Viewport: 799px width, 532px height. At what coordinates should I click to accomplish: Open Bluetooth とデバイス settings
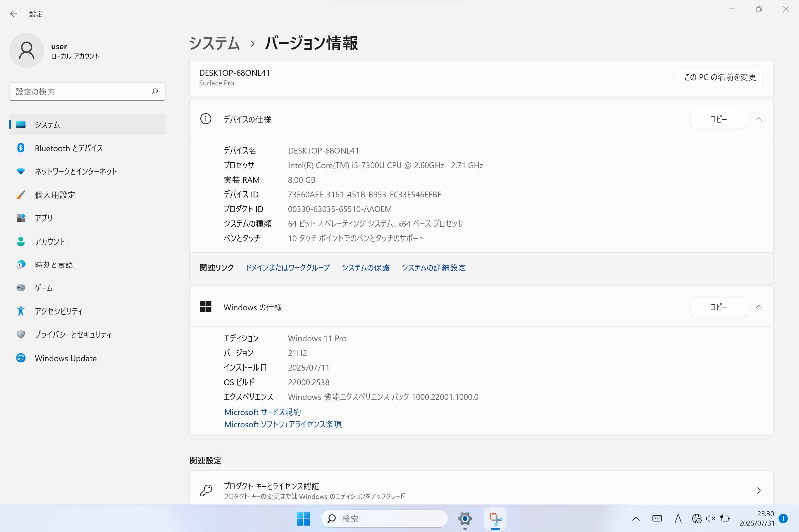(69, 148)
